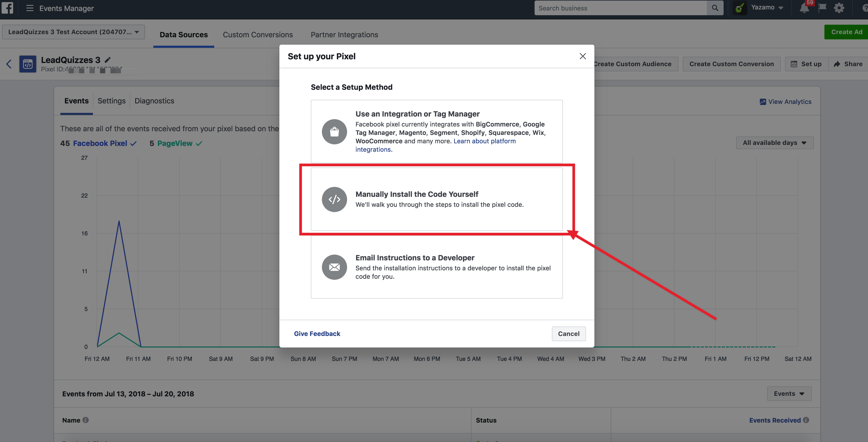This screenshot has height=442, width=868.
Task: Go back with the left chevron arrow
Action: (x=9, y=64)
